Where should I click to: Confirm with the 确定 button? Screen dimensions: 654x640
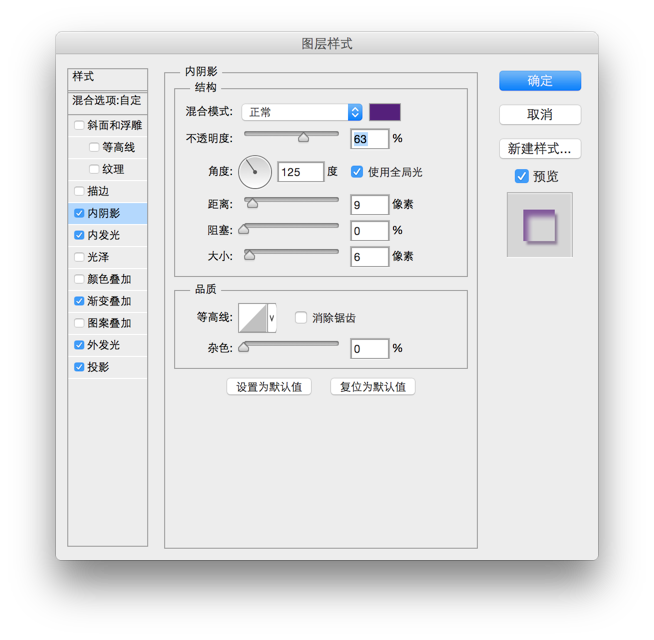pos(540,81)
